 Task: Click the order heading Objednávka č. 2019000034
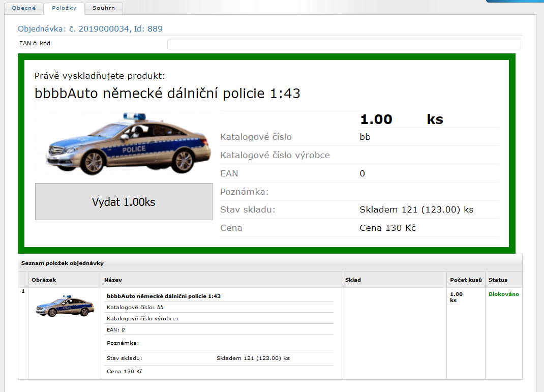coord(90,29)
